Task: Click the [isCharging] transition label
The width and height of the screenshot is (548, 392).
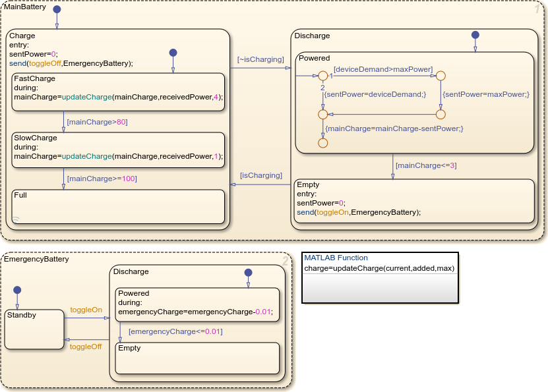Action: point(260,175)
